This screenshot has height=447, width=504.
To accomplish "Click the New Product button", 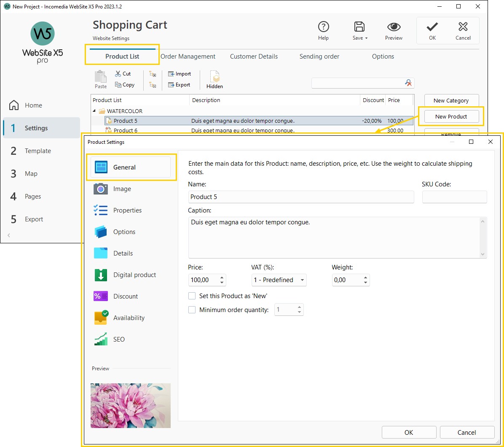I will (451, 116).
